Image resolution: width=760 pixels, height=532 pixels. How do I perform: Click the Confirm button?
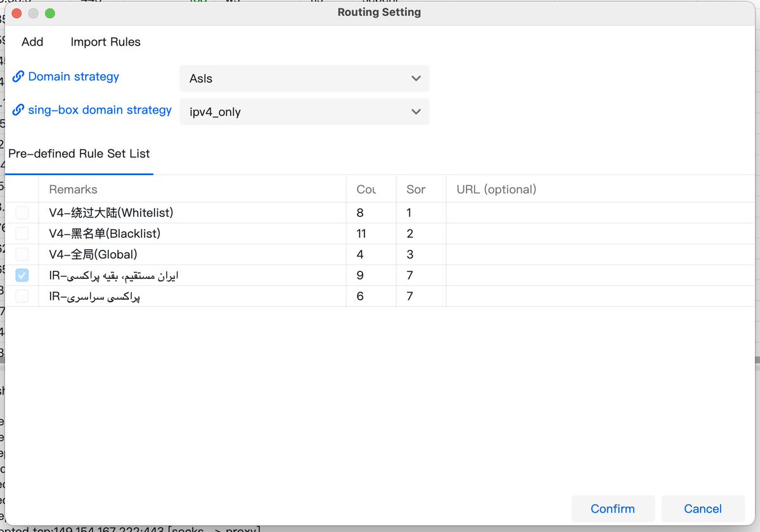613,509
